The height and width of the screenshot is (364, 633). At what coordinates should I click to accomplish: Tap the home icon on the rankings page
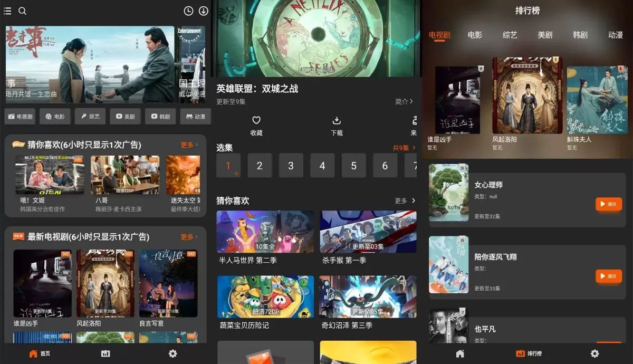(459, 353)
